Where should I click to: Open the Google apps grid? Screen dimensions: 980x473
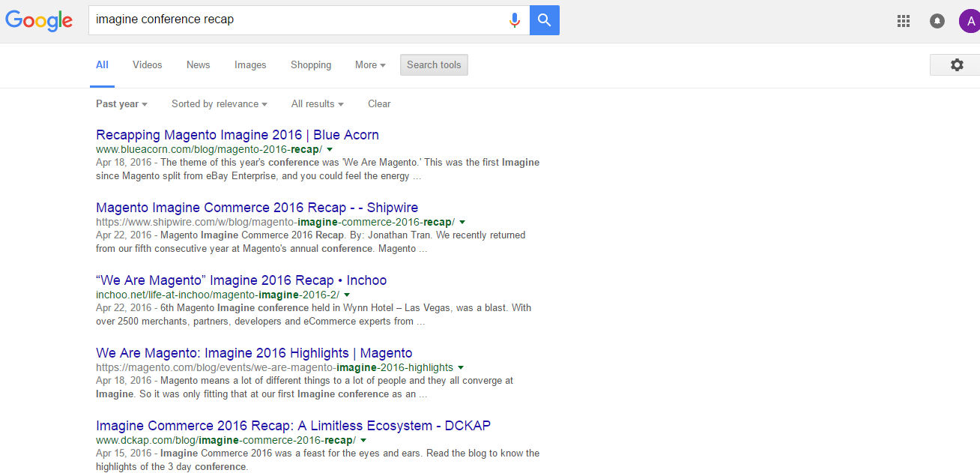(903, 21)
